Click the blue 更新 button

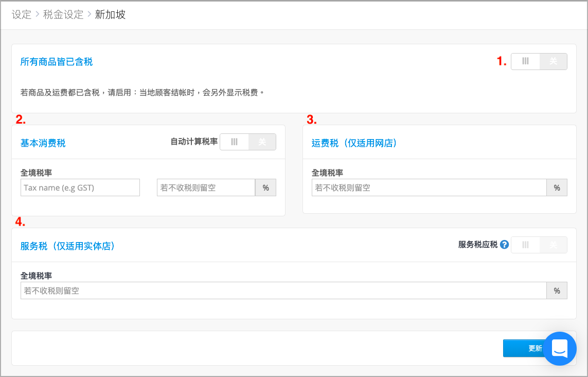click(523, 348)
